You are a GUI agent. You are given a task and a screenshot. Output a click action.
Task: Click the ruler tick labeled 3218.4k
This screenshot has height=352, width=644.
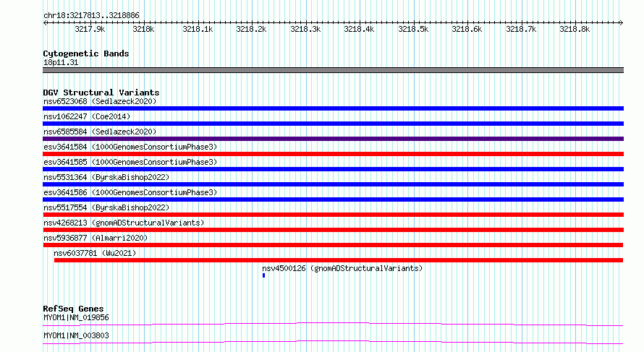pyautogui.click(x=359, y=29)
